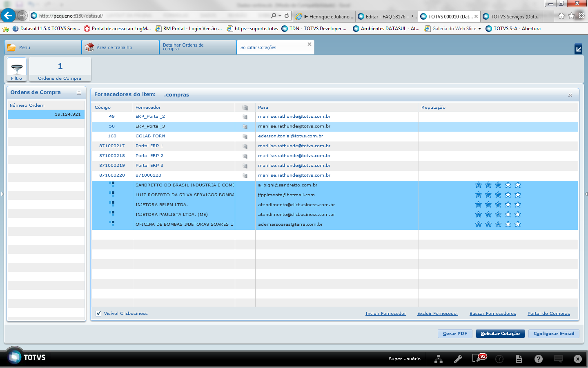Close the Solicitar Cotações tab
The width and height of the screenshot is (588, 368).
point(310,44)
